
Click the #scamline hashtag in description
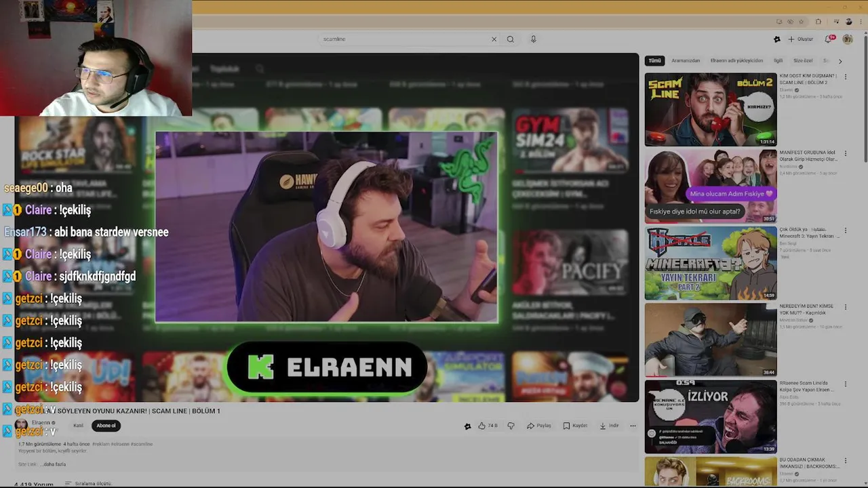coord(141,445)
